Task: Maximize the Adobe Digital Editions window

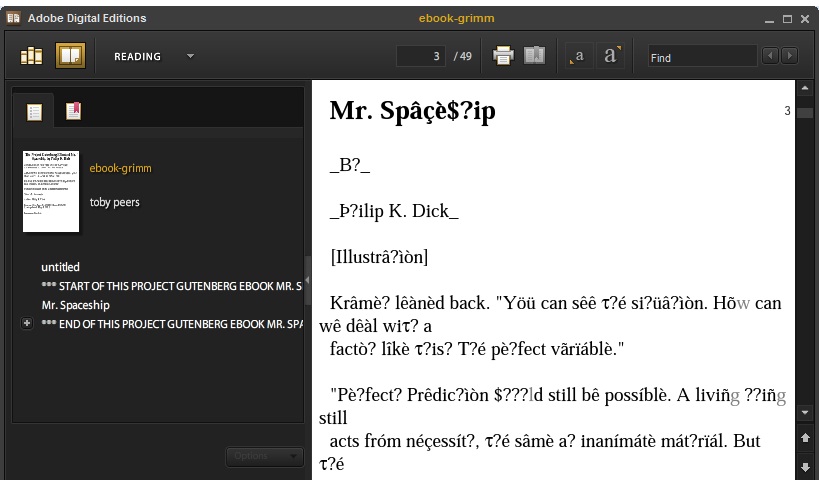Action: 787,19
